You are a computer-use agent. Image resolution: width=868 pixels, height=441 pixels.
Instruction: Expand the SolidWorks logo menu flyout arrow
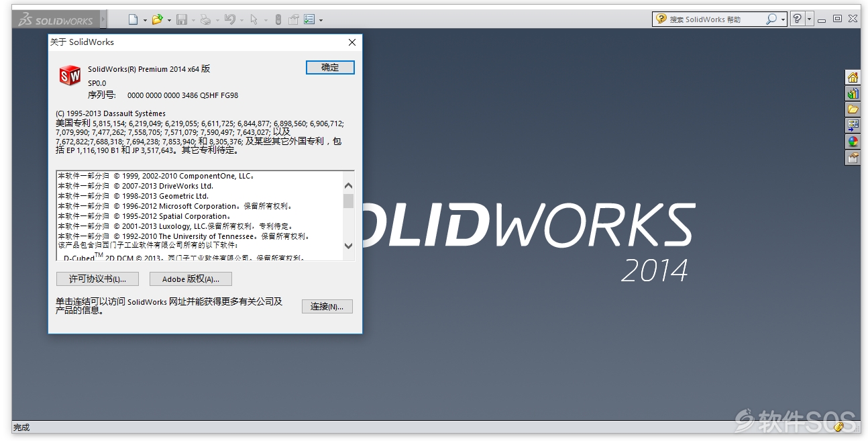[103, 19]
